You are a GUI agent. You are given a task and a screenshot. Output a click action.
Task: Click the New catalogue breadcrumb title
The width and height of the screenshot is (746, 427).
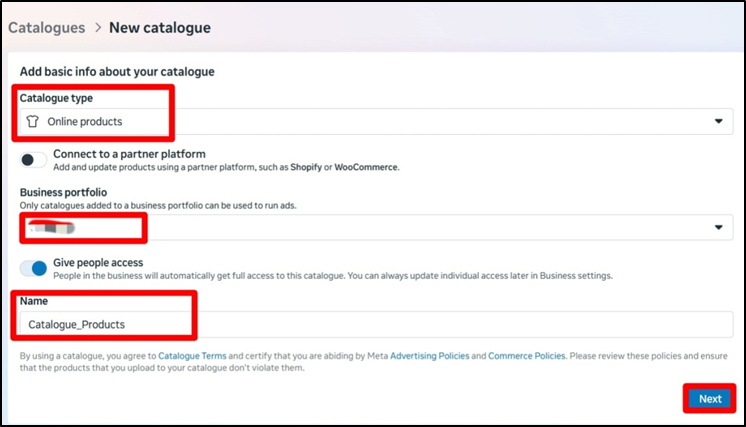pyautogui.click(x=159, y=28)
